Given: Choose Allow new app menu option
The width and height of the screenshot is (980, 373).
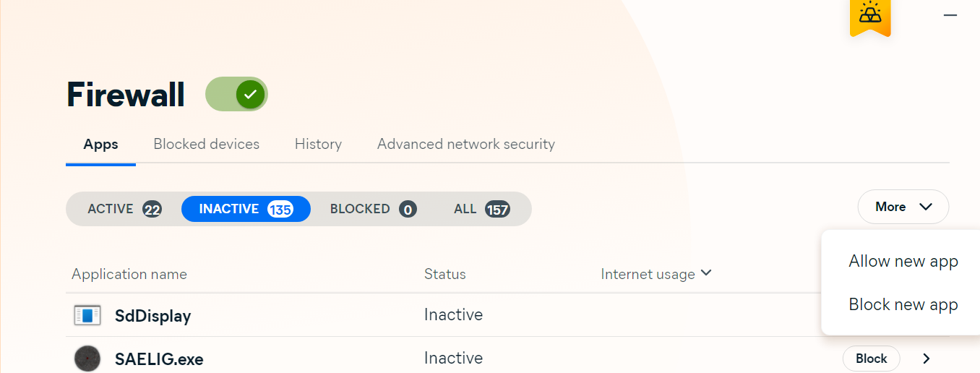Looking at the screenshot, I should (903, 262).
